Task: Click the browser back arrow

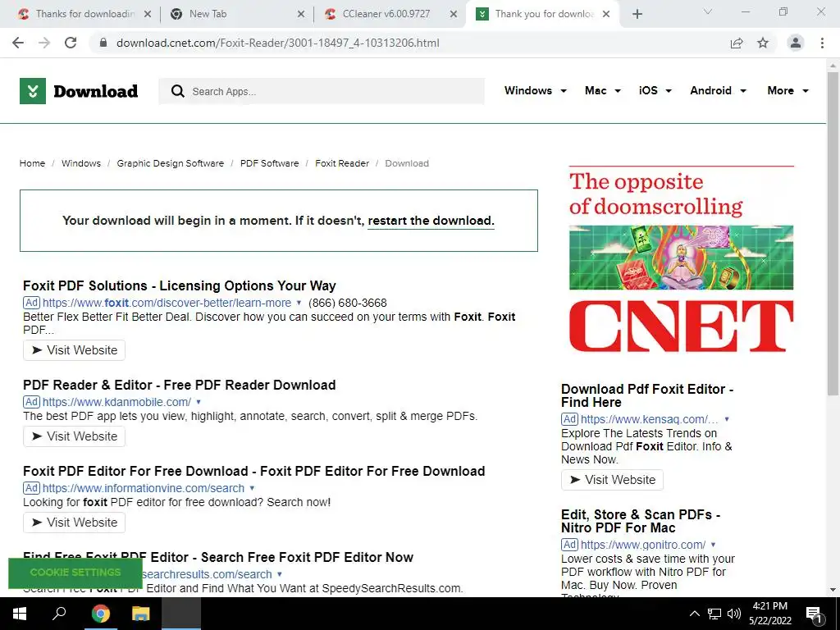Action: [18, 43]
